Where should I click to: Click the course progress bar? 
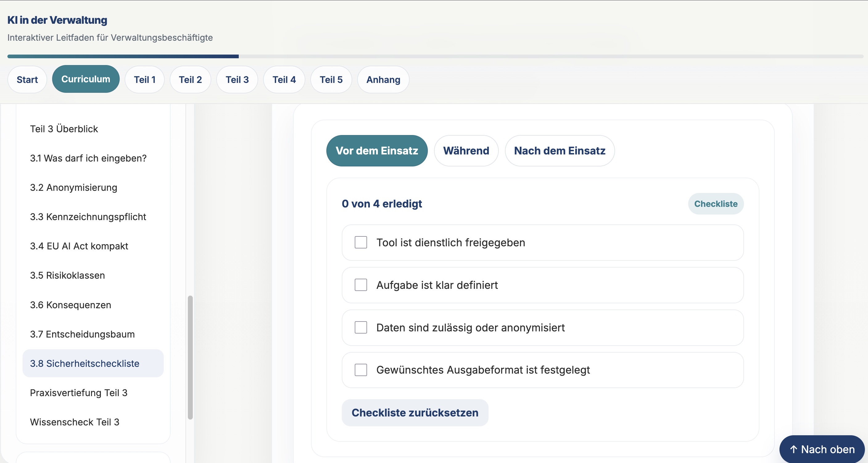435,57
